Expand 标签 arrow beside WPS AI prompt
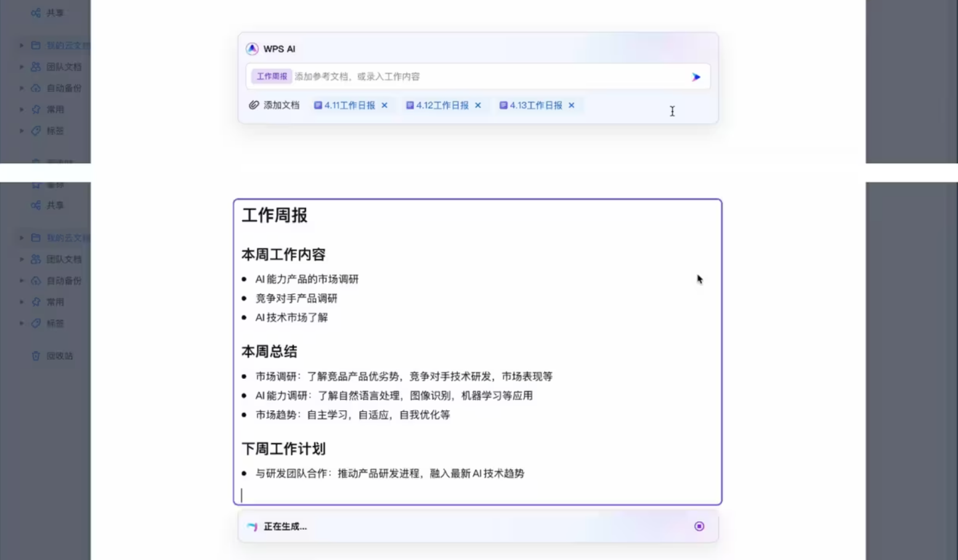This screenshot has height=560, width=958. tap(22, 131)
